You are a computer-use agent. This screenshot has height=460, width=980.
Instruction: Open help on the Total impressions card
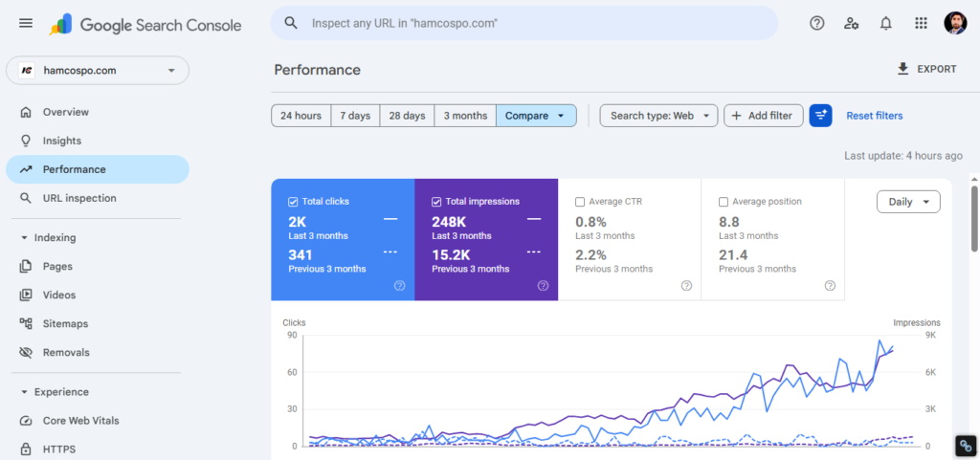point(544,286)
